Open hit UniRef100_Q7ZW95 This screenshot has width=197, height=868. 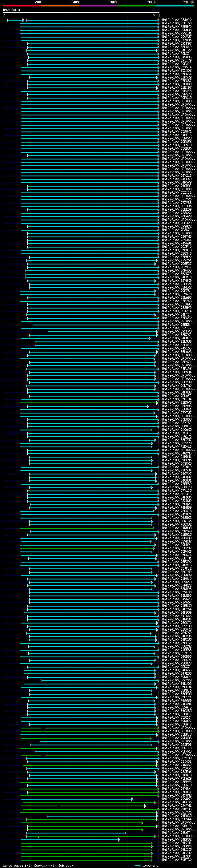tap(176, 40)
